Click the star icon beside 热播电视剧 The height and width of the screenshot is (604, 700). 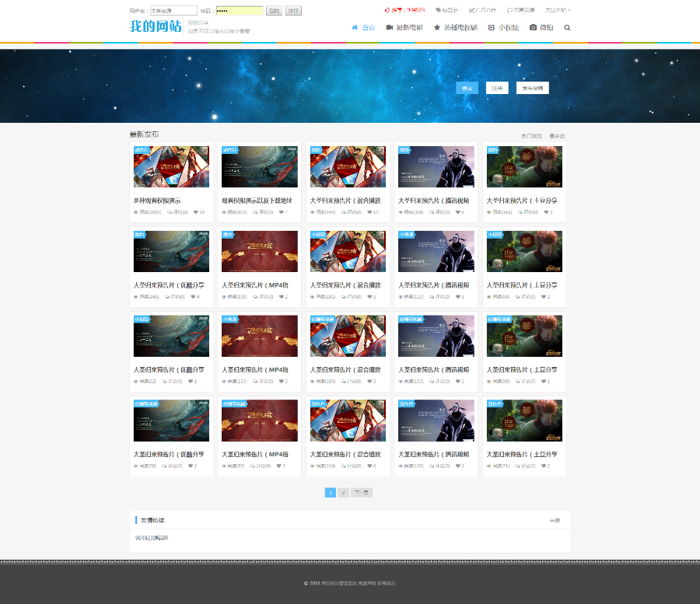pyautogui.click(x=437, y=28)
